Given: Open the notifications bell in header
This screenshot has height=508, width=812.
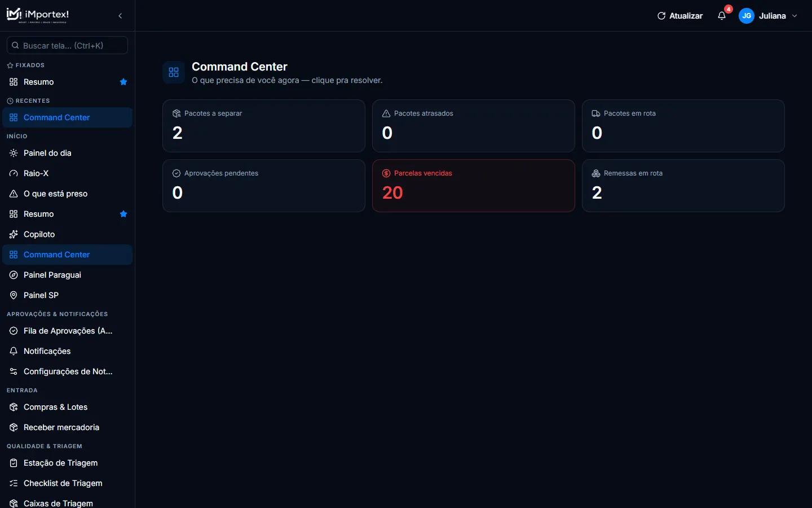Looking at the screenshot, I should click(722, 16).
